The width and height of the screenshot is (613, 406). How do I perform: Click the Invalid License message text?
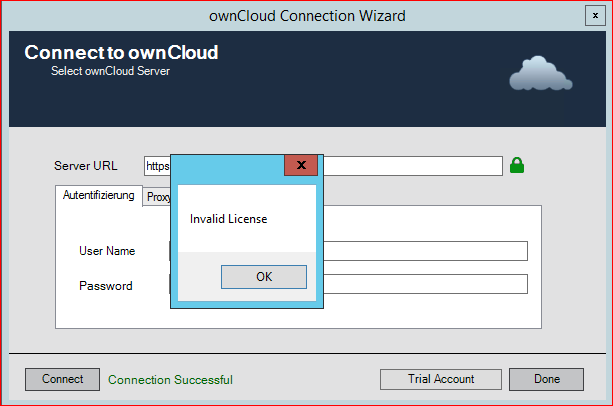228,219
